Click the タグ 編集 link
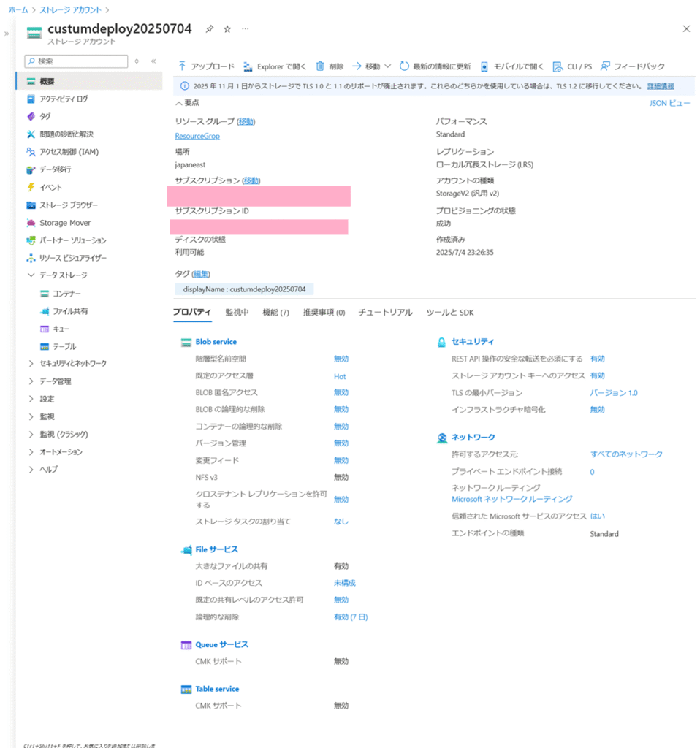The height and width of the screenshot is (748, 700). pos(201,274)
